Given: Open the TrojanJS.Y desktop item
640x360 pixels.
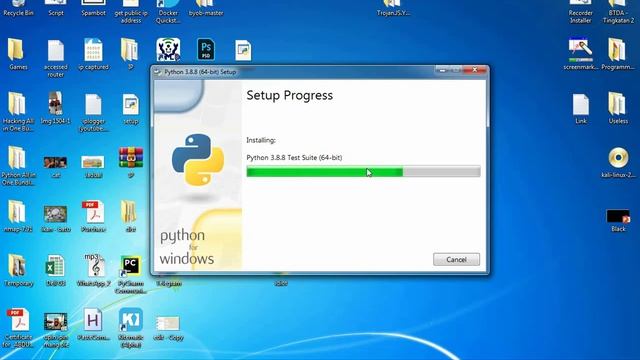Looking at the screenshot, I should click(393, 8).
